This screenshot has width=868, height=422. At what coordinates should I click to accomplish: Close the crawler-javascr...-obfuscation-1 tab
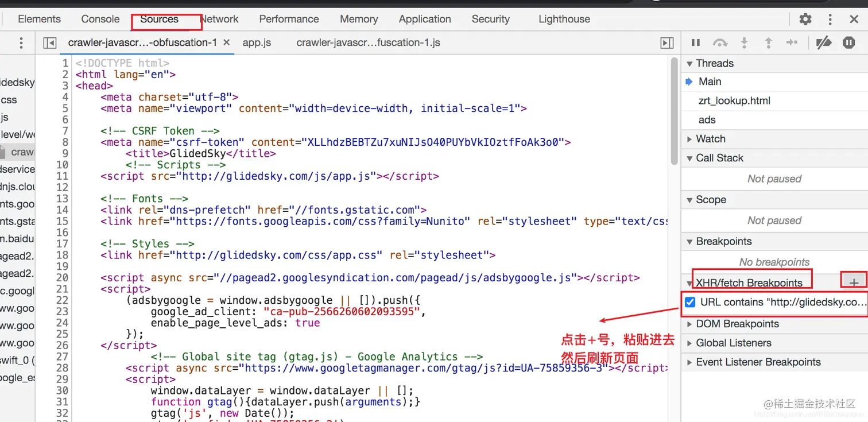pyautogui.click(x=226, y=42)
